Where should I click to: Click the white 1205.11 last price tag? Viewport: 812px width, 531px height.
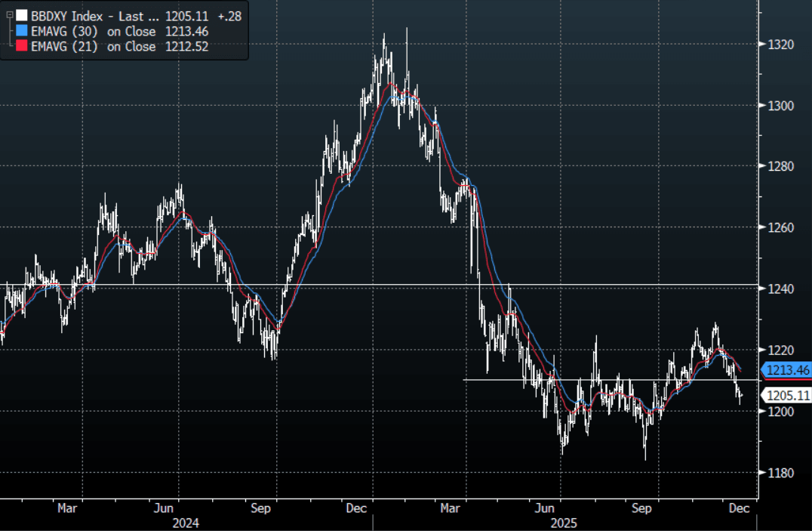[786, 395]
